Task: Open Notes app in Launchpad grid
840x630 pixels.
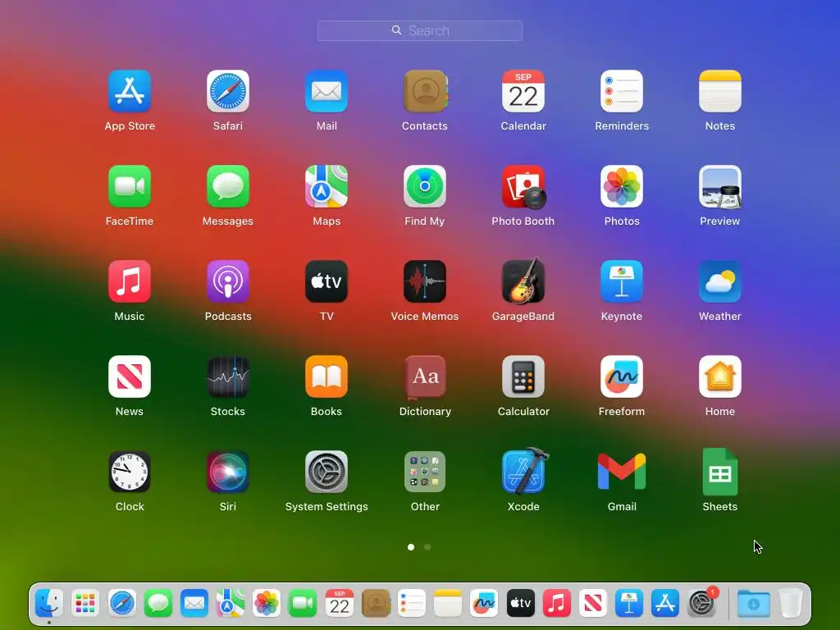Action: click(x=720, y=91)
